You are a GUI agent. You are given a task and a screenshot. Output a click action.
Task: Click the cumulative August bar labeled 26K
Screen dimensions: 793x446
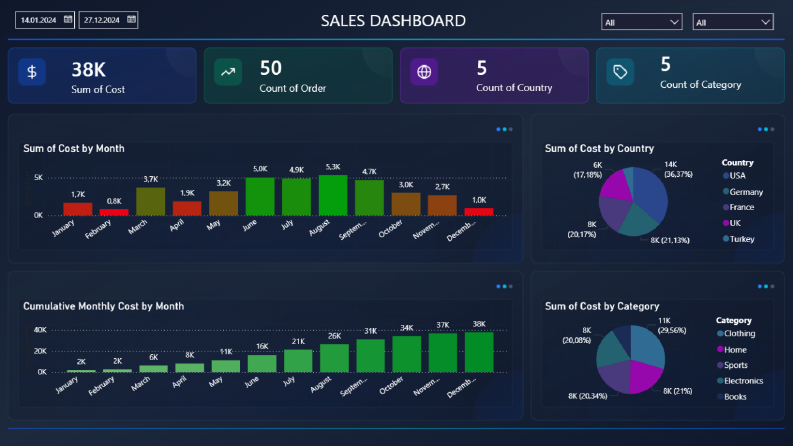click(x=334, y=358)
